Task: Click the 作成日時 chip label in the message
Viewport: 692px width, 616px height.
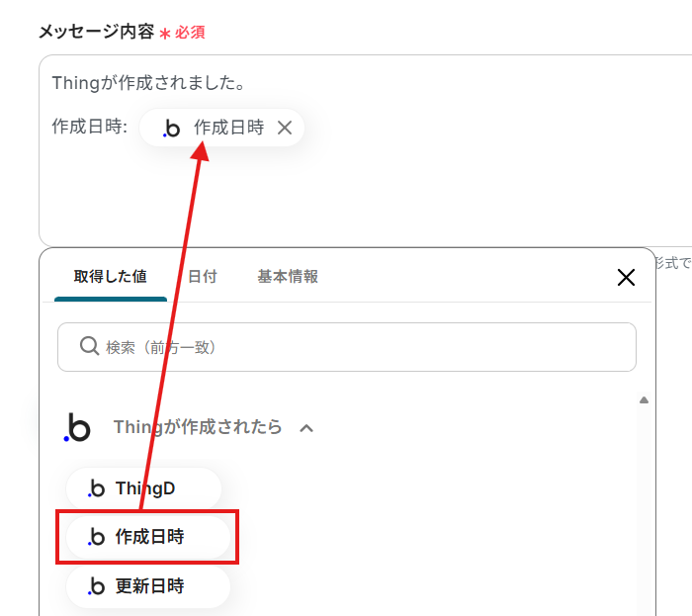Action: pos(228,128)
